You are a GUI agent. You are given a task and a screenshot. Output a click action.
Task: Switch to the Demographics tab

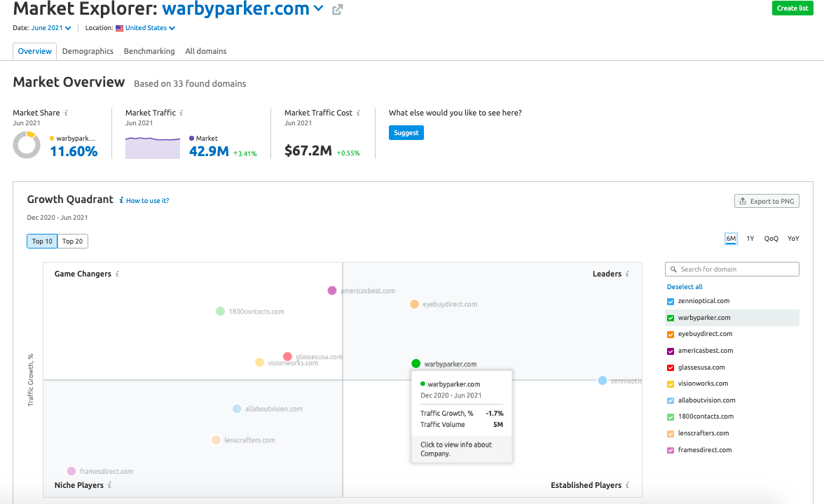click(x=88, y=51)
